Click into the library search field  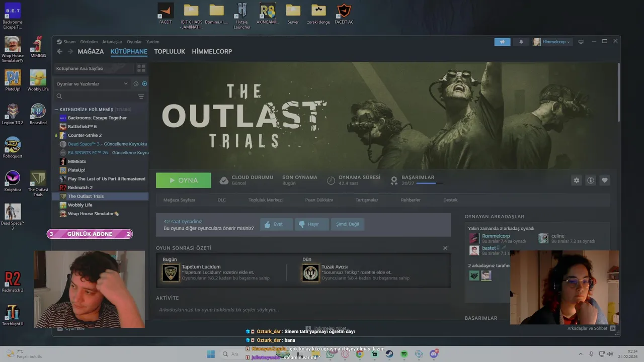coord(96,97)
